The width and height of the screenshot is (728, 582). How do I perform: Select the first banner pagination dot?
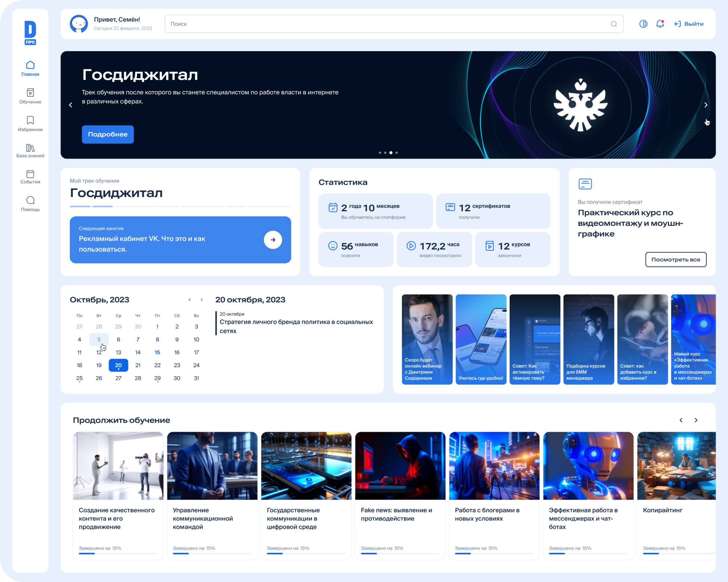pyautogui.click(x=380, y=153)
